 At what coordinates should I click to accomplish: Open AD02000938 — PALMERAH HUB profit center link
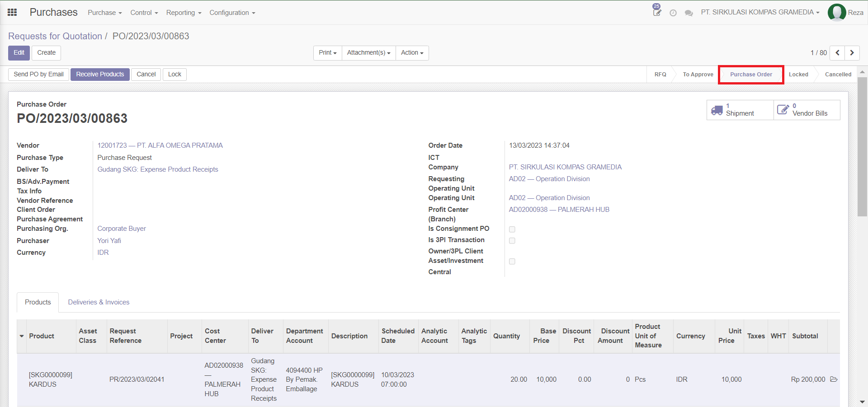click(559, 210)
